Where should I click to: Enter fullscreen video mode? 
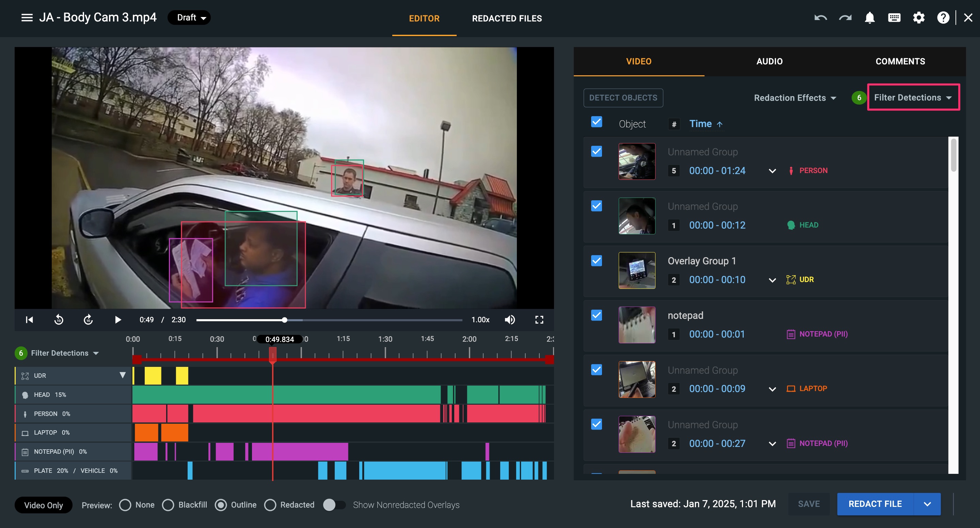[539, 320]
